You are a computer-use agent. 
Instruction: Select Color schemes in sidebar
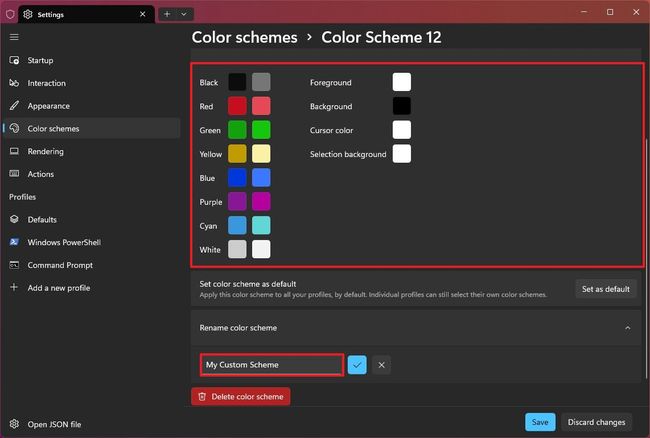tap(91, 128)
